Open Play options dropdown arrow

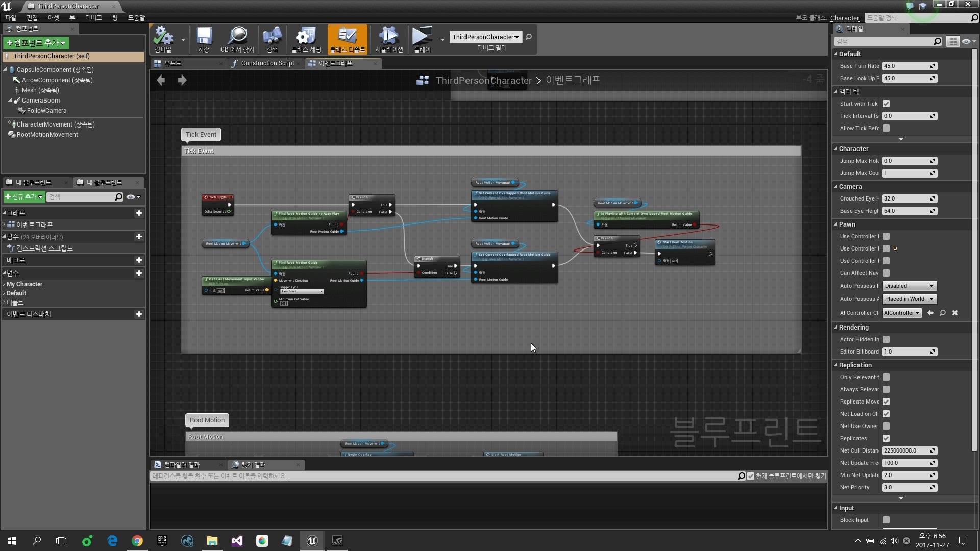click(442, 39)
